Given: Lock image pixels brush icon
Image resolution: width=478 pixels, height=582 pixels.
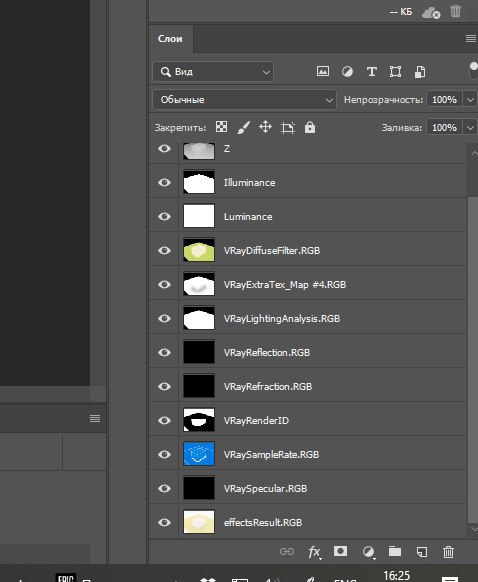Looking at the screenshot, I should coord(243,127).
